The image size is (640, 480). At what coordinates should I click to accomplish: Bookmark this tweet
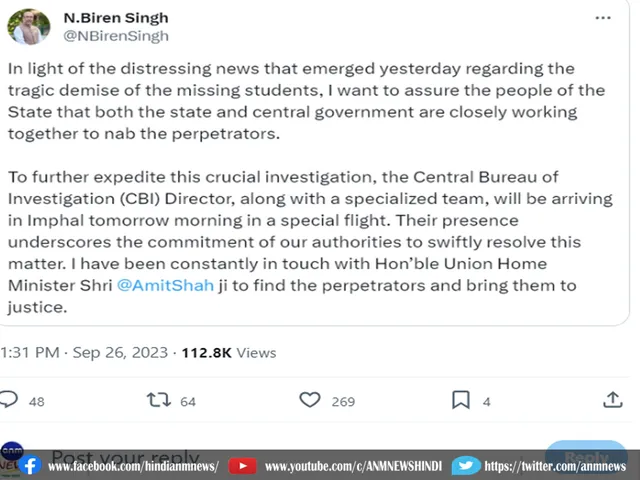pyautogui.click(x=460, y=400)
